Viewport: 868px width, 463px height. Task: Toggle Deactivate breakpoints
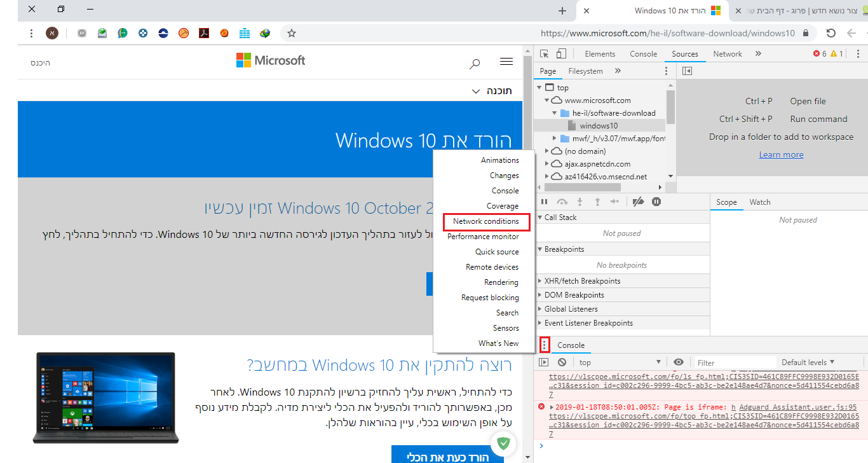click(x=639, y=202)
